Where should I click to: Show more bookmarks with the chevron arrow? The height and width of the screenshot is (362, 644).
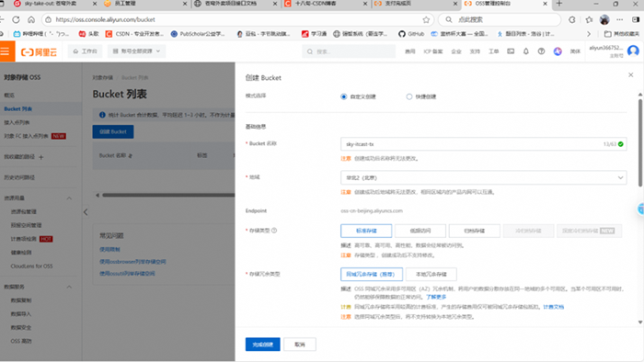pos(589,34)
